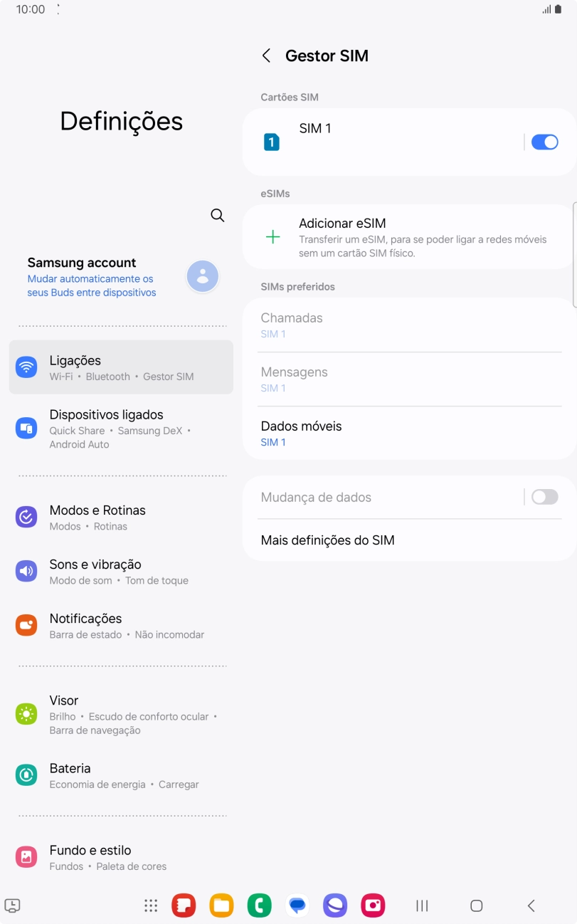Image resolution: width=577 pixels, height=924 pixels.
Task: Open the Samsung account avatar
Action: [202, 275]
